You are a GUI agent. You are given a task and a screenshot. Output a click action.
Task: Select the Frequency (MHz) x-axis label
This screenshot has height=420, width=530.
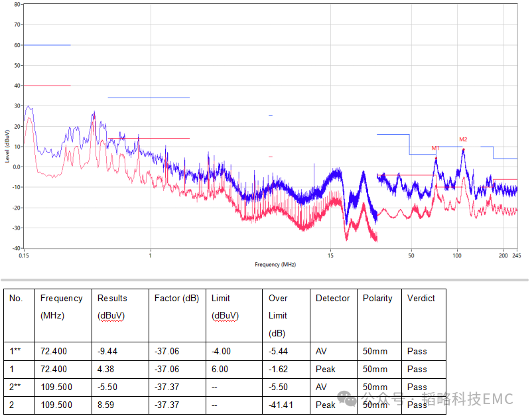(x=275, y=264)
